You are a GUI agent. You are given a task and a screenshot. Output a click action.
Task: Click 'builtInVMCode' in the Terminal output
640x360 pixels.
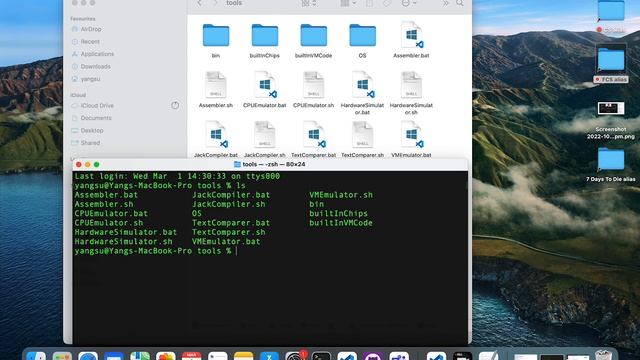341,223
